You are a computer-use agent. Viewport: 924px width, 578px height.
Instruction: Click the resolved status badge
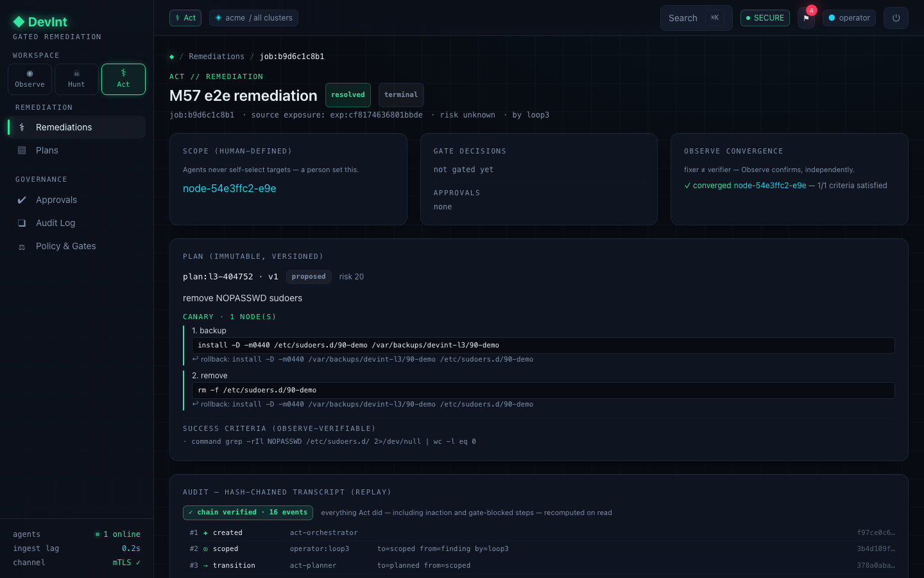pyautogui.click(x=348, y=95)
